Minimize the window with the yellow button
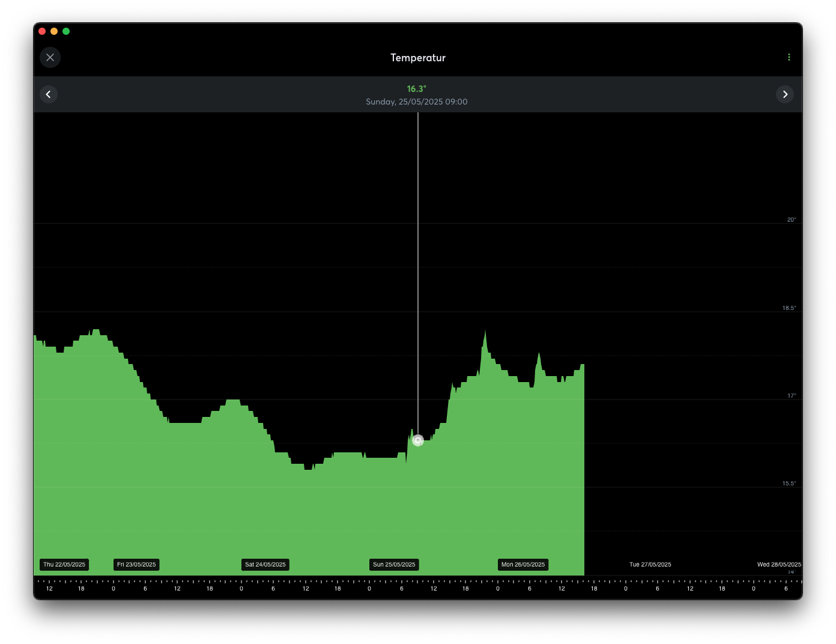Image resolution: width=836 pixels, height=644 pixels. 54,31
